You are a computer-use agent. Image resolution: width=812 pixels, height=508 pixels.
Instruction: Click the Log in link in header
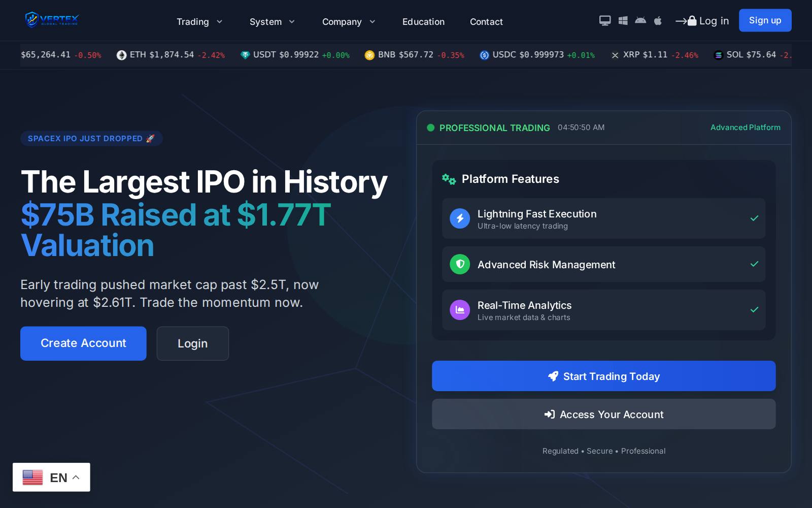tap(702, 21)
